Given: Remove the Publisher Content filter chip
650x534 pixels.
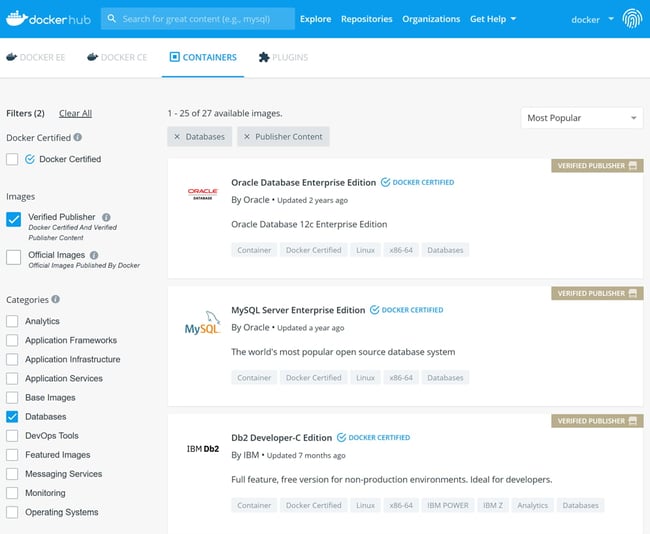Looking at the screenshot, I should point(246,136).
